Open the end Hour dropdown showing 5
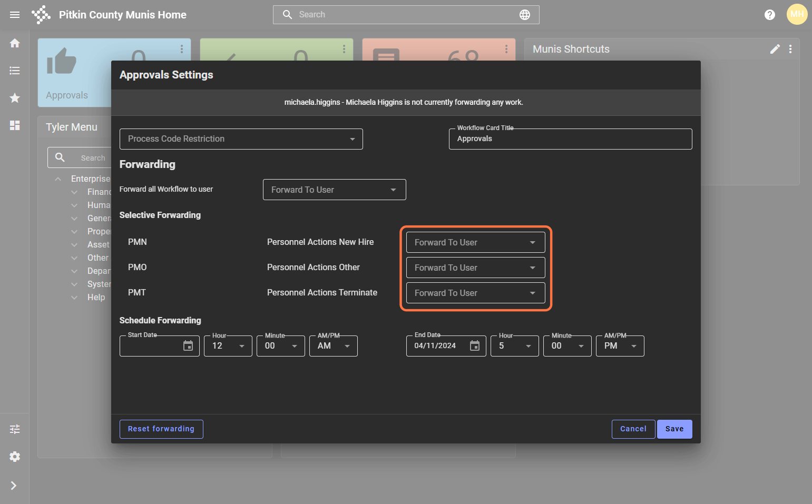The image size is (812, 504). click(515, 346)
